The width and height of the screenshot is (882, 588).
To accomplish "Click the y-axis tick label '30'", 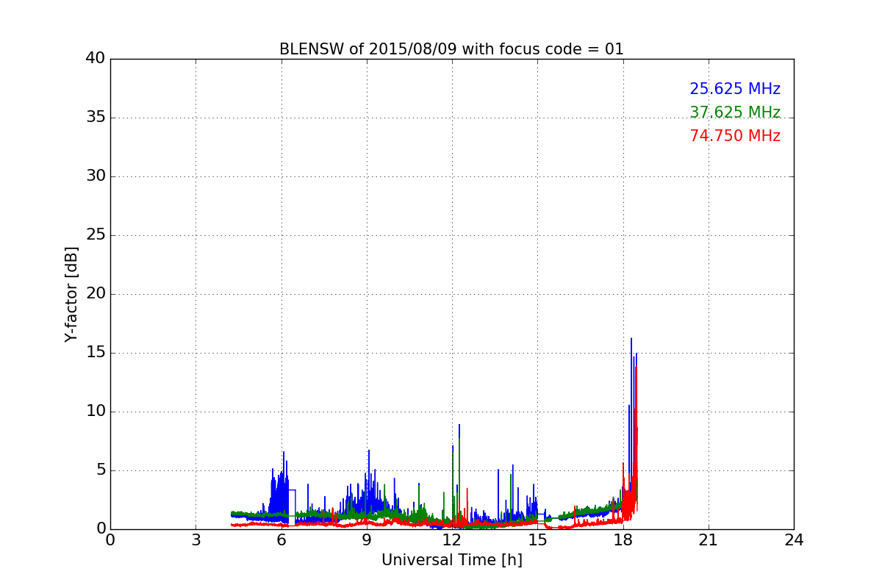I will (x=96, y=176).
